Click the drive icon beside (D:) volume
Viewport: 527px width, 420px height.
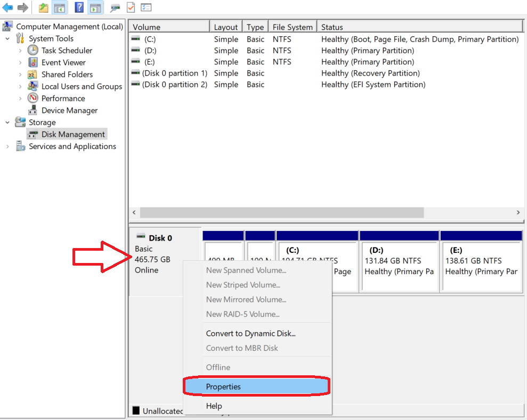click(135, 51)
